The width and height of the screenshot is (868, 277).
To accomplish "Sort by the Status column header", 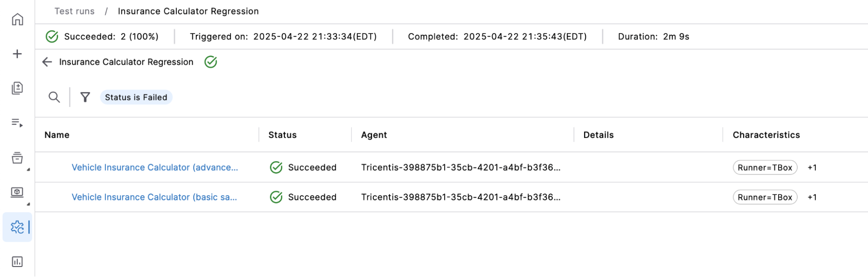I will pos(282,135).
